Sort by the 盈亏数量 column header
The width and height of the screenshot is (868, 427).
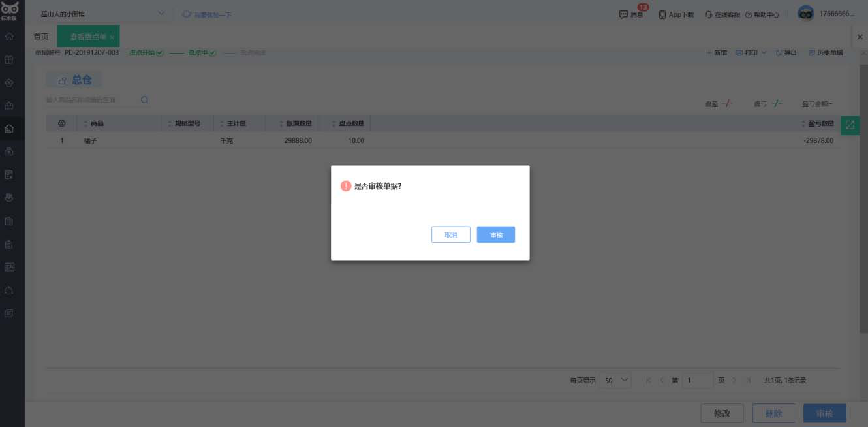pos(817,123)
